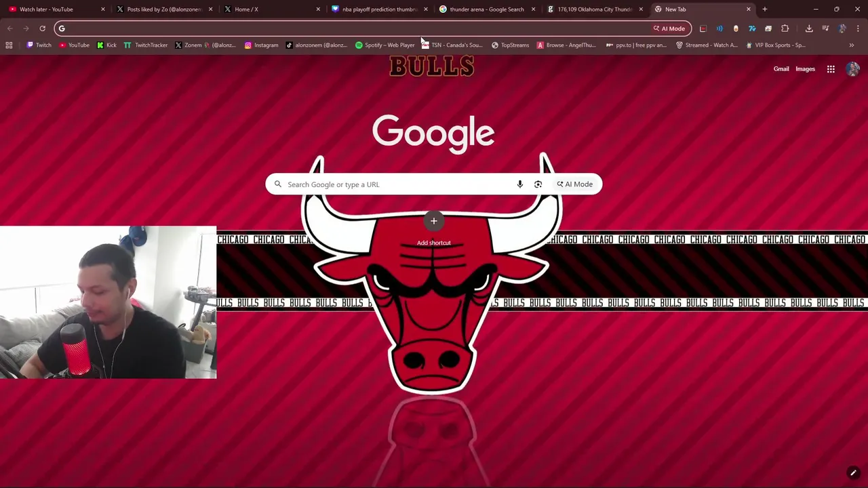Screen dimensions: 868x488
Task: Click the Google G icon in the address bar
Action: point(62,28)
